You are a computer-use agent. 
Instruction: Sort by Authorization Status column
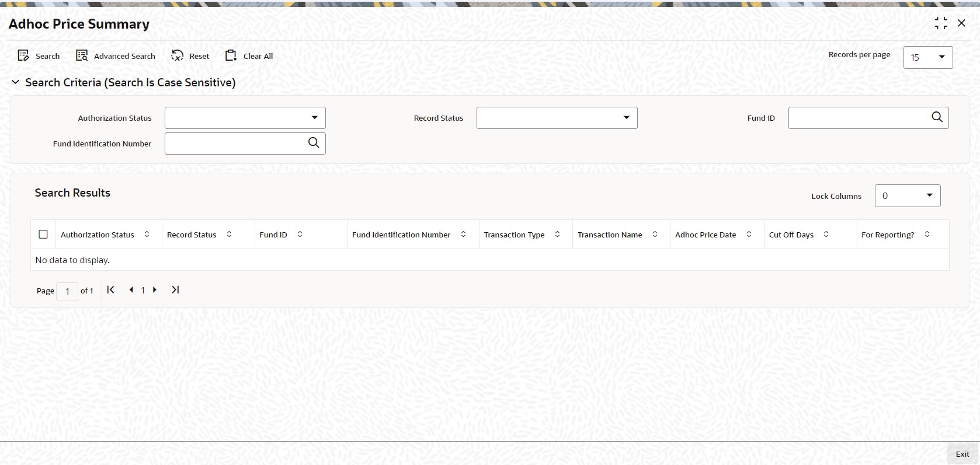pyautogui.click(x=147, y=235)
